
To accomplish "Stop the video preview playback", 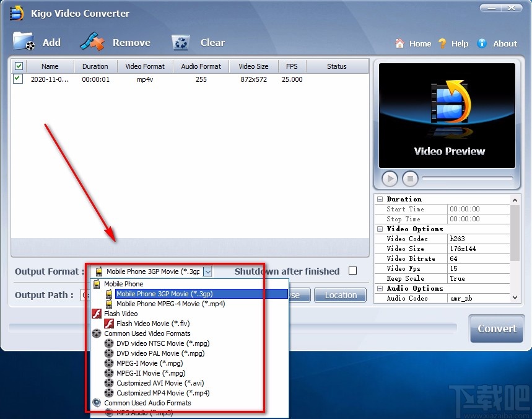I will point(410,179).
